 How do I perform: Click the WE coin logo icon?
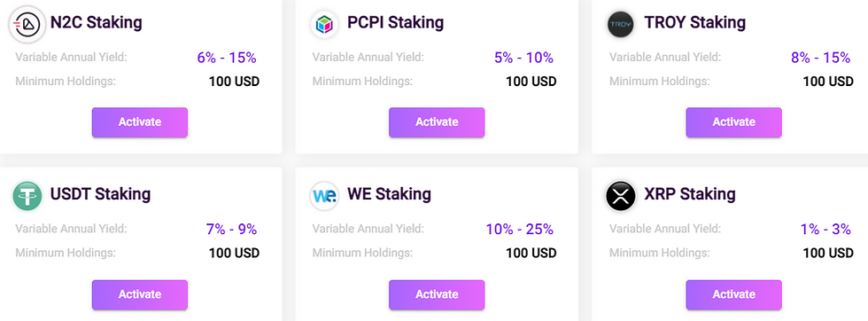(x=324, y=196)
